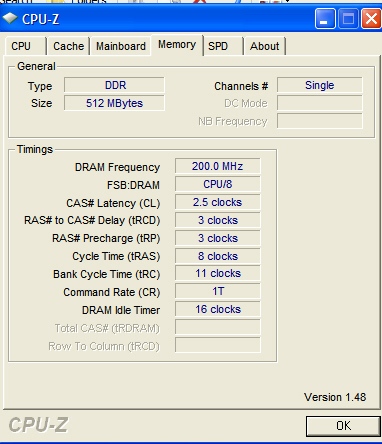This screenshot has width=382, height=444.
Task: Click the OK button
Action: 343,426
